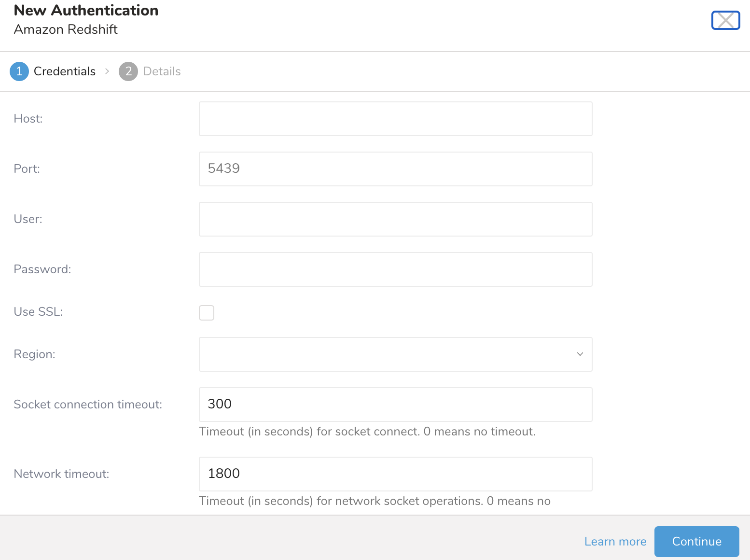Click the Region dropdown arrow
Viewport: 750px width, 560px height.
(580, 354)
